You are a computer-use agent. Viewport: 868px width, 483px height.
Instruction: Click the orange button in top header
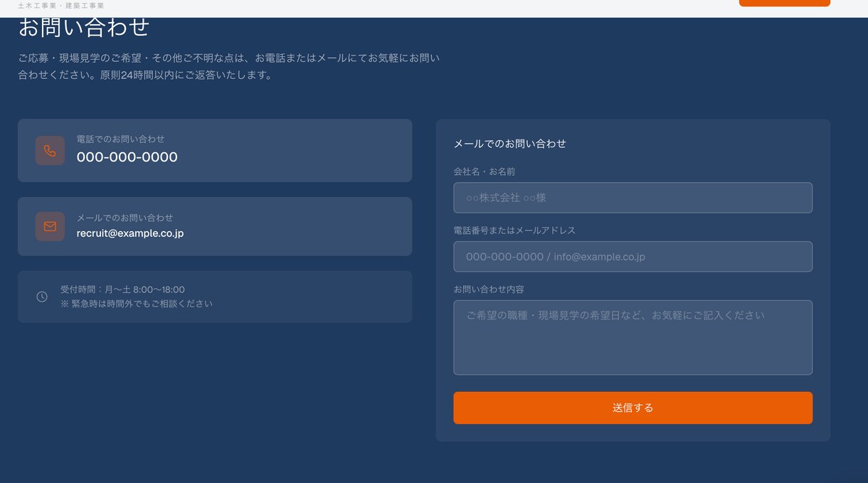click(x=784, y=3)
